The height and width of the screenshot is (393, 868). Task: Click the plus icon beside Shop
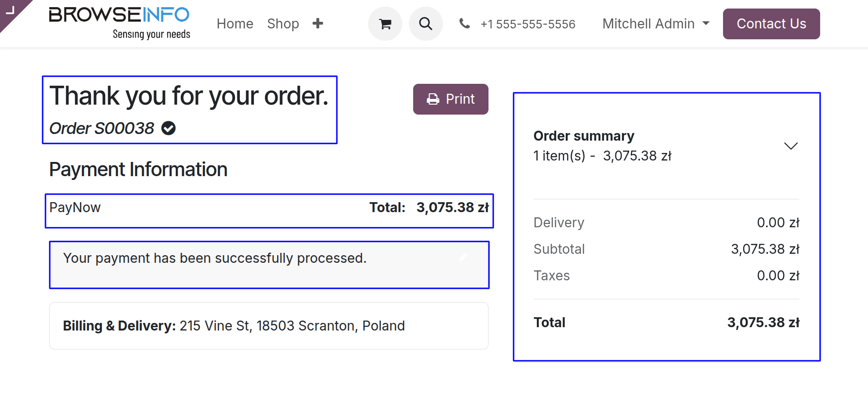point(318,23)
